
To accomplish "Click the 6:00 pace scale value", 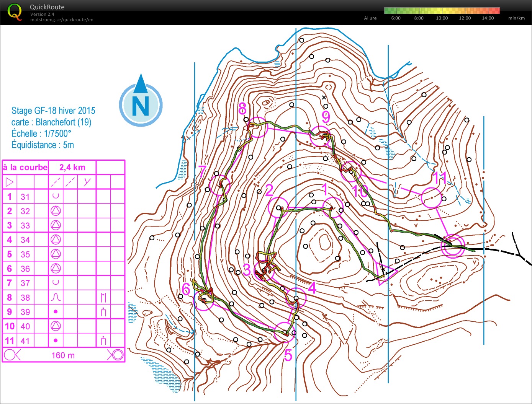I will [x=396, y=18].
